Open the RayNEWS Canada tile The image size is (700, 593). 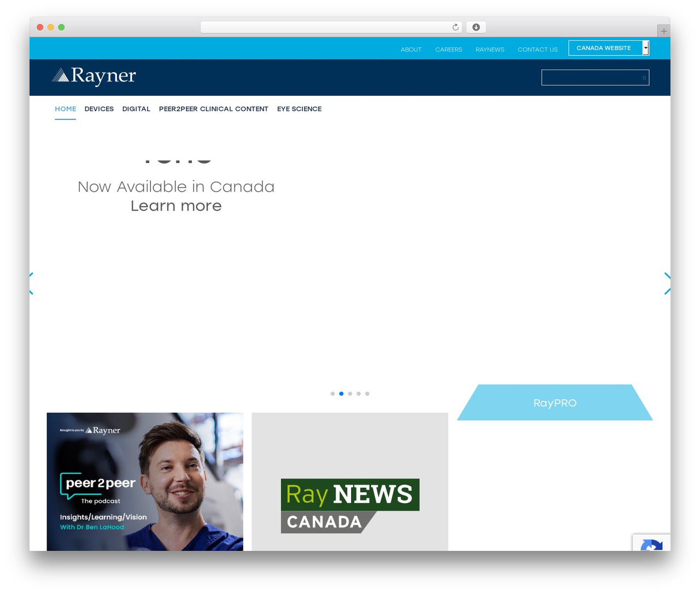[350, 481]
